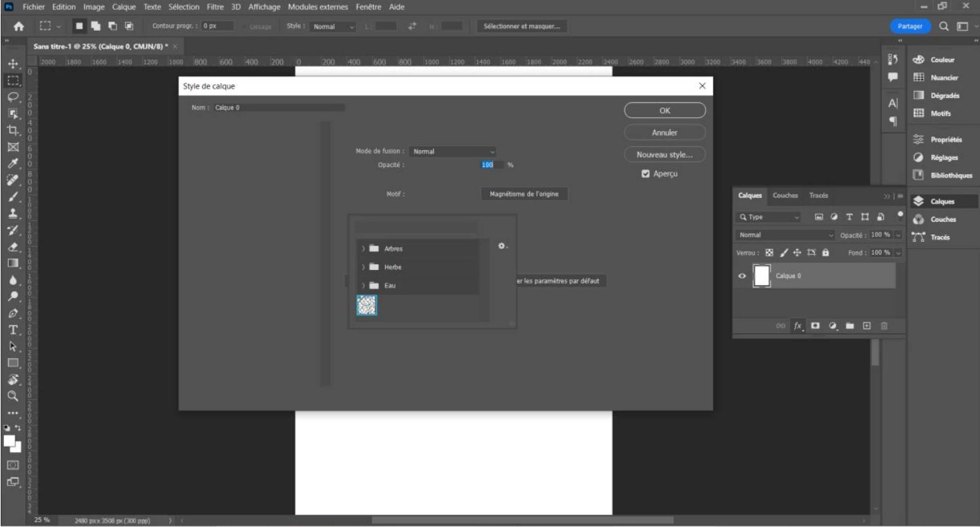This screenshot has height=527, width=980.
Task: Select the Move tool
Action: (13, 64)
